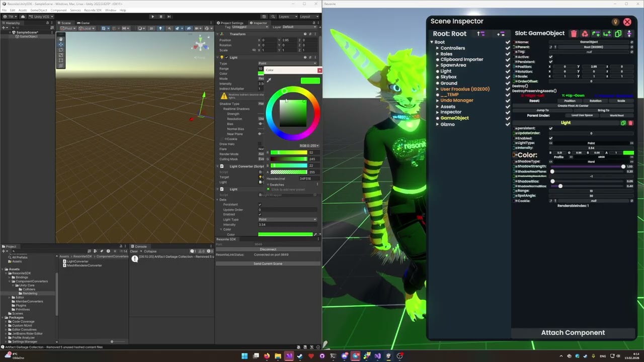Open Unity global search icon
644x362 pixels.
pyautogui.click(x=272, y=17)
